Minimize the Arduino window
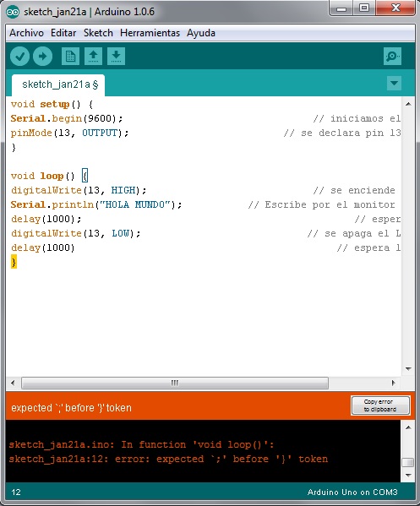This screenshot has height=506, width=420. [x=341, y=8]
